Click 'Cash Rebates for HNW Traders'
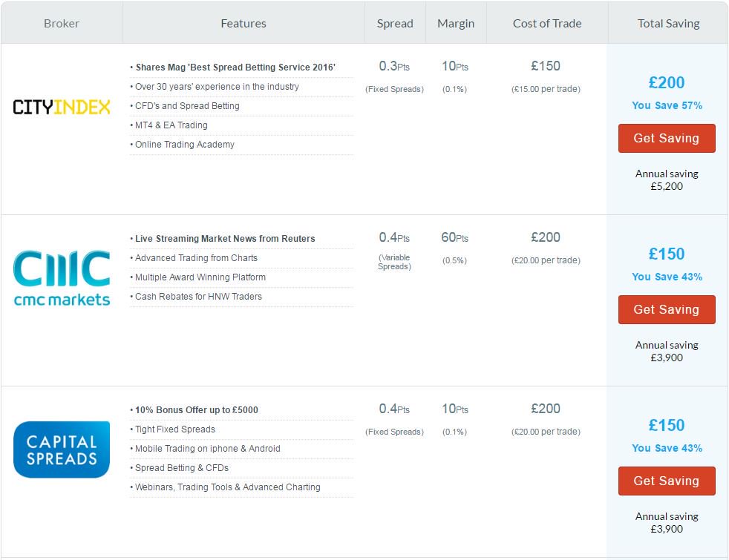Viewport: 729px width, 560px height. 198,297
